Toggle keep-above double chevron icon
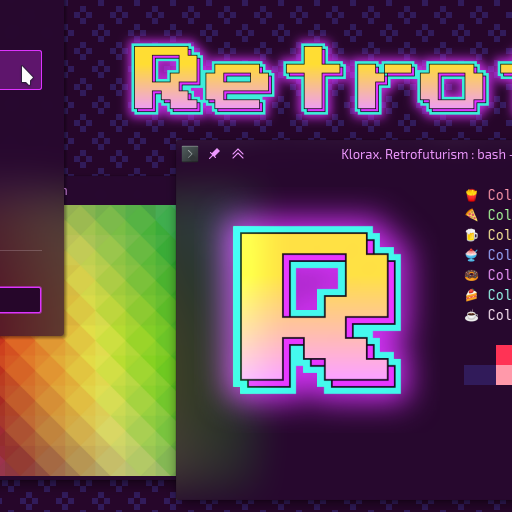 (x=238, y=154)
